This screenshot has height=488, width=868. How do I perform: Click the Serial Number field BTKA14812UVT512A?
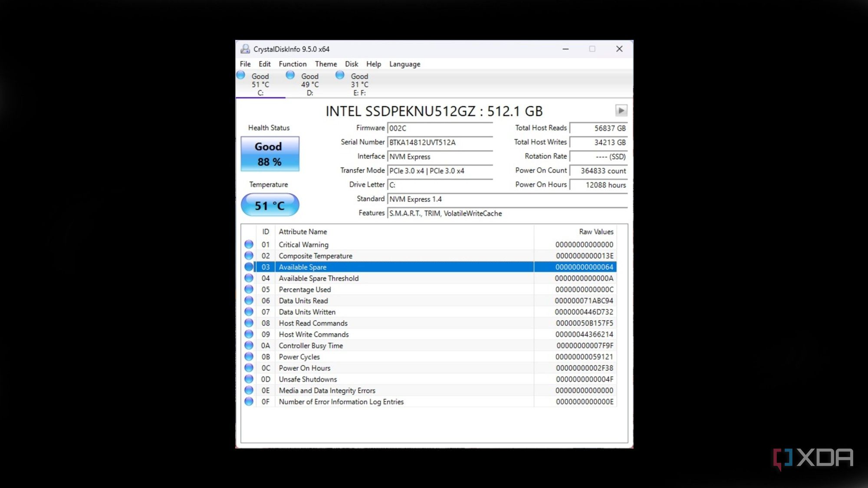(440, 142)
